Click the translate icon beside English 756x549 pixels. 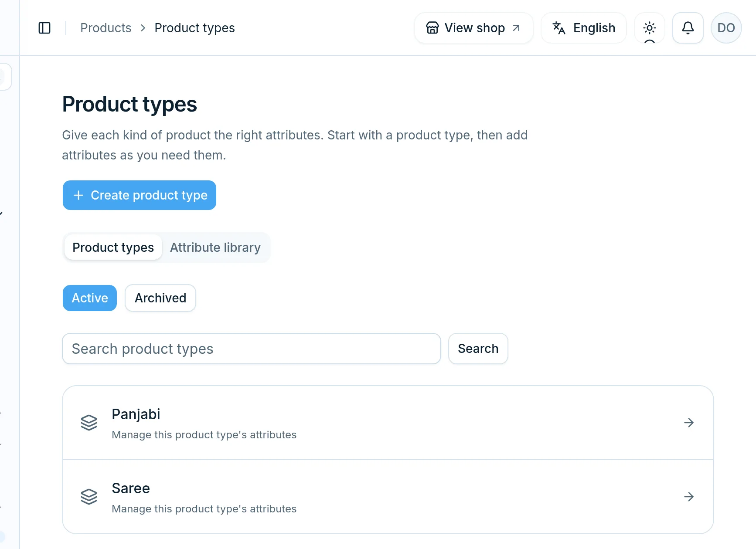click(x=559, y=28)
